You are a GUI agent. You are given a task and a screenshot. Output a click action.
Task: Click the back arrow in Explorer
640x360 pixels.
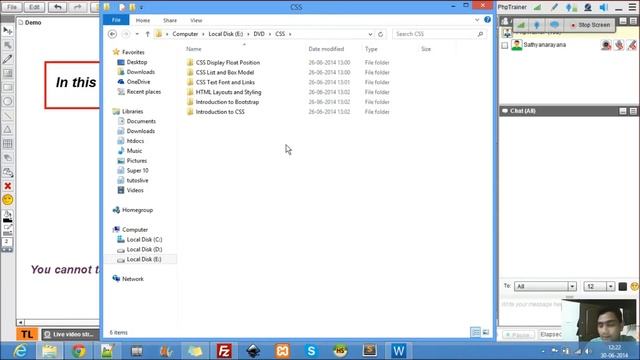click(112, 34)
